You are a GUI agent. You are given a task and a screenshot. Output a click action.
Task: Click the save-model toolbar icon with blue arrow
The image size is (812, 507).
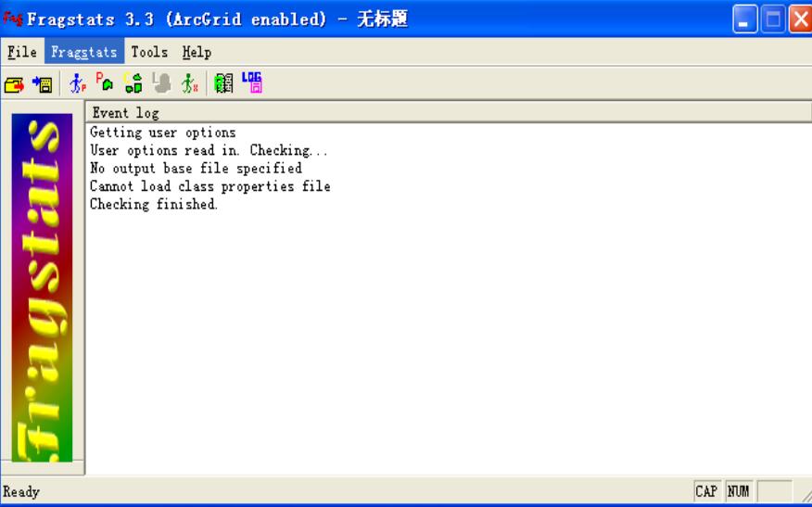pyautogui.click(x=43, y=84)
